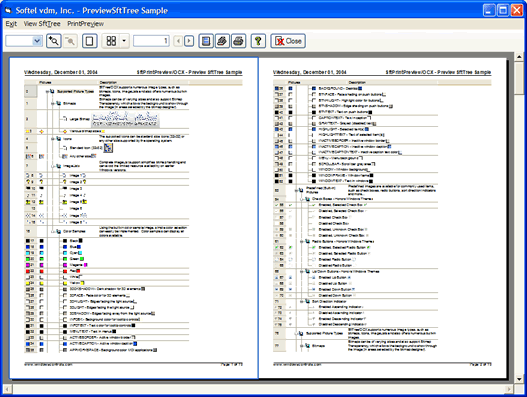Open help with the question mark icon
Screen dimensions: 527x397
point(258,41)
